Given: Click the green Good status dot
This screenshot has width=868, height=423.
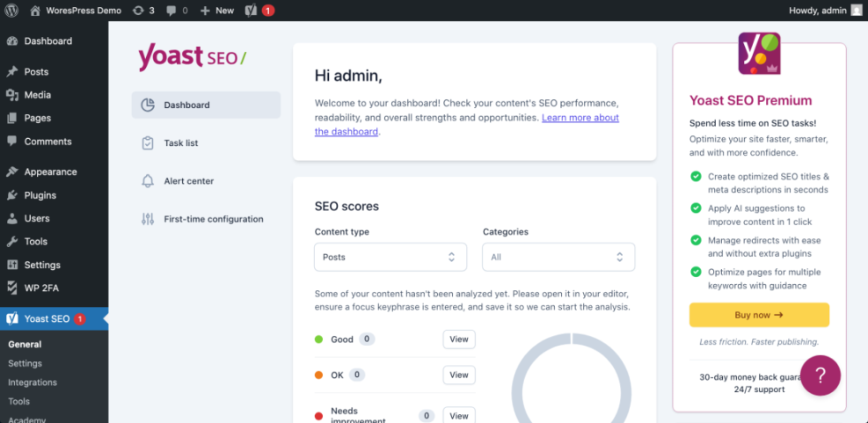Looking at the screenshot, I should (319, 339).
